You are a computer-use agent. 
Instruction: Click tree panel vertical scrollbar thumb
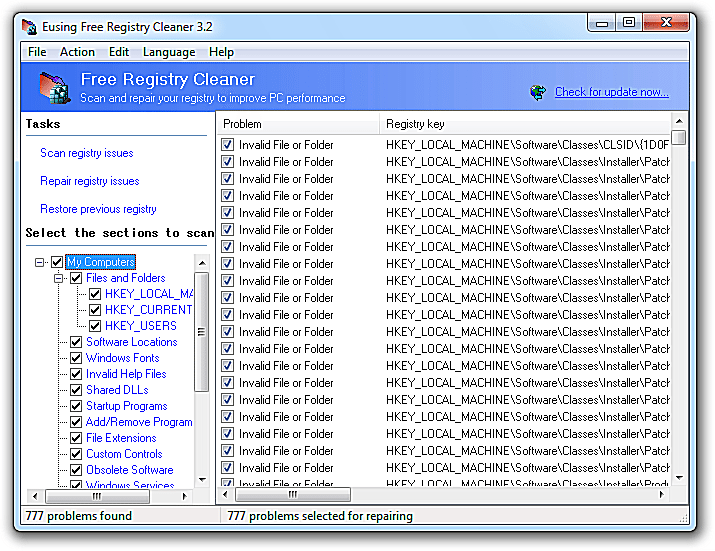click(x=202, y=332)
